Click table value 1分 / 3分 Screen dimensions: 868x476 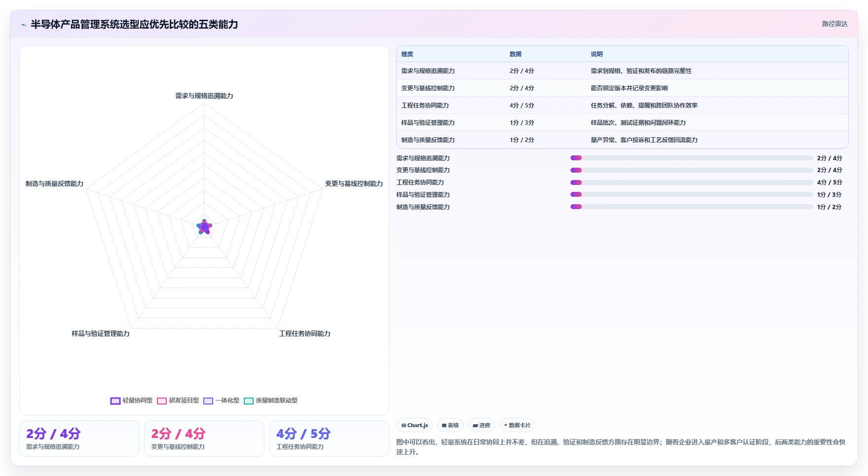pyautogui.click(x=522, y=123)
